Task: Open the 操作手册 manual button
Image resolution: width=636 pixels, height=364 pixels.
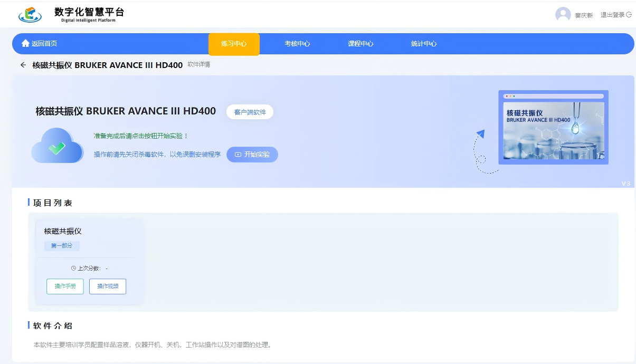Action: pyautogui.click(x=65, y=286)
